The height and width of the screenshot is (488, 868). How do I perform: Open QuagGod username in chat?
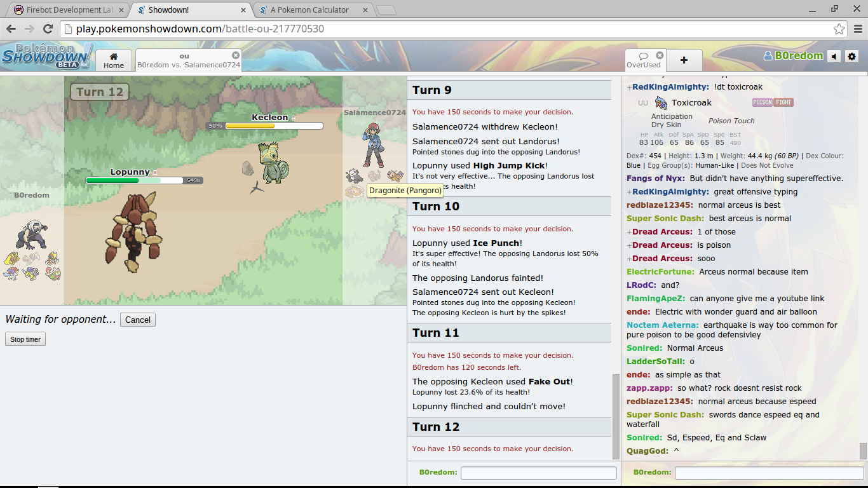point(648,451)
